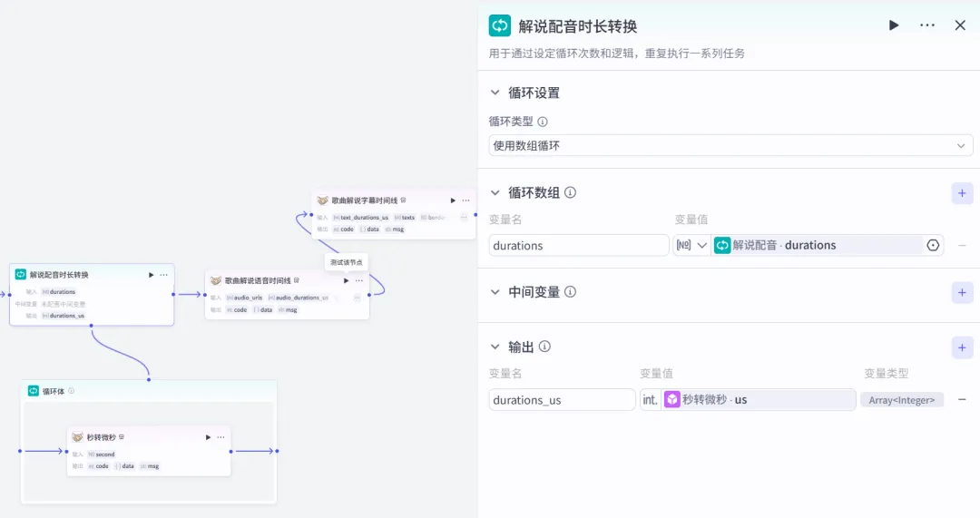The width and height of the screenshot is (980, 518).
Task: Add a new 中间变量 entry
Action: [x=962, y=292]
